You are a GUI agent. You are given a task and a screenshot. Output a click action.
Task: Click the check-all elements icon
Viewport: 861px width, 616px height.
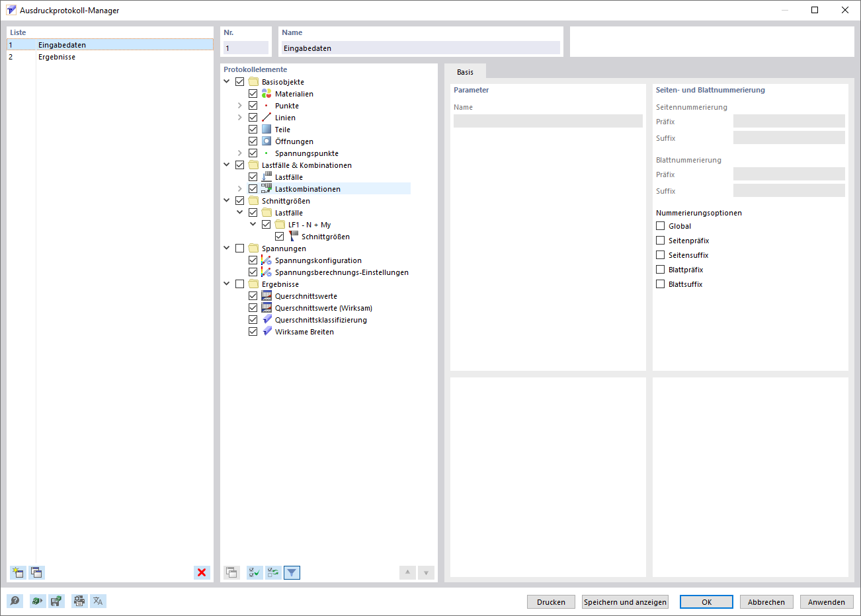point(255,572)
